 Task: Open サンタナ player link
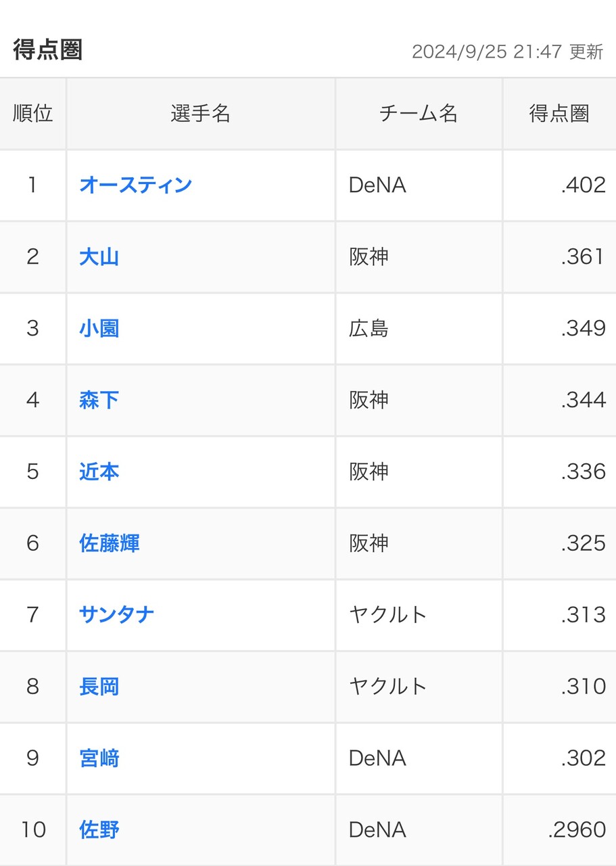click(117, 615)
